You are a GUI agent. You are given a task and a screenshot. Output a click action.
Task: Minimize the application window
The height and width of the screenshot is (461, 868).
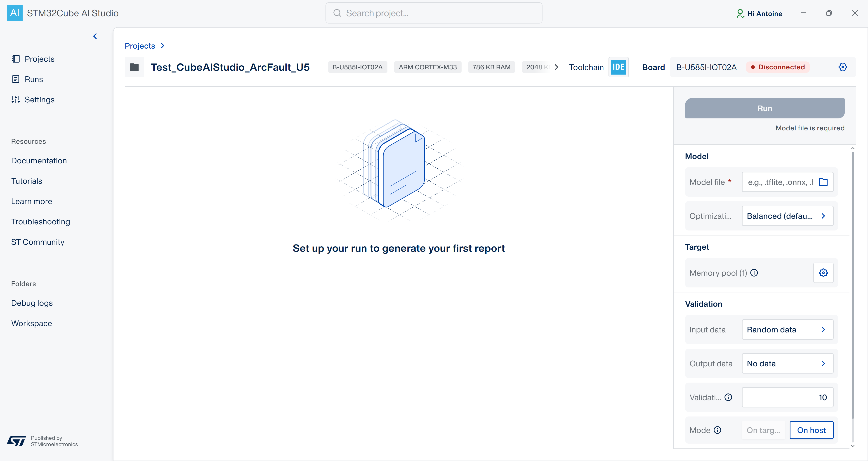tap(803, 13)
